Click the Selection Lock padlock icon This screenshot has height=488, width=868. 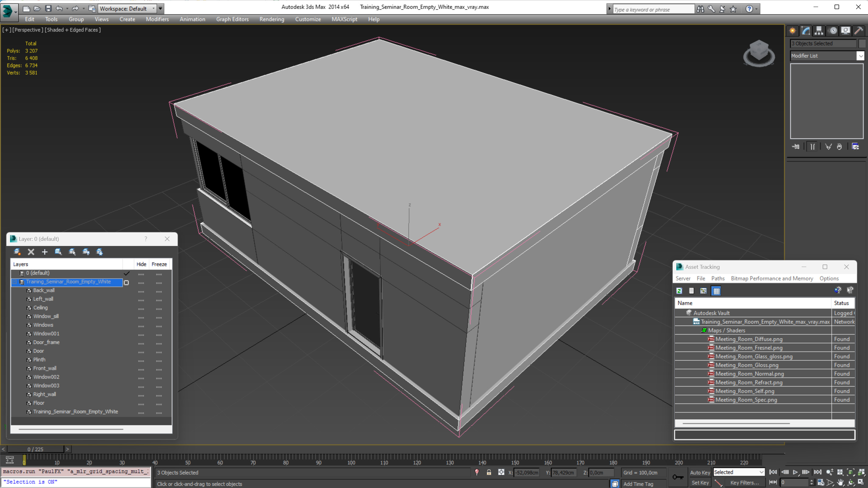[489, 472]
